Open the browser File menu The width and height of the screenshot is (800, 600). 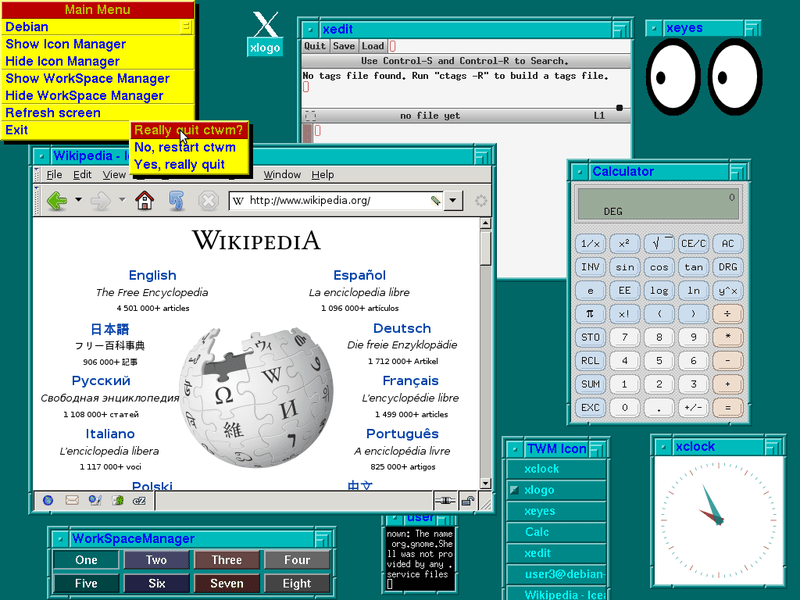(54, 174)
